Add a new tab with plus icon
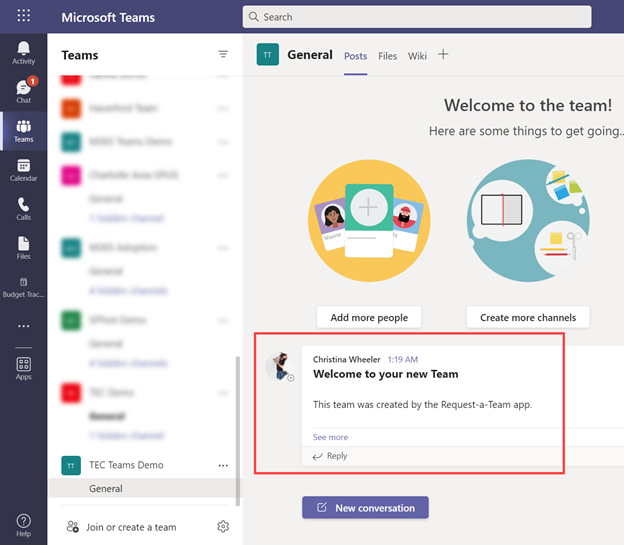624x545 pixels. click(443, 54)
